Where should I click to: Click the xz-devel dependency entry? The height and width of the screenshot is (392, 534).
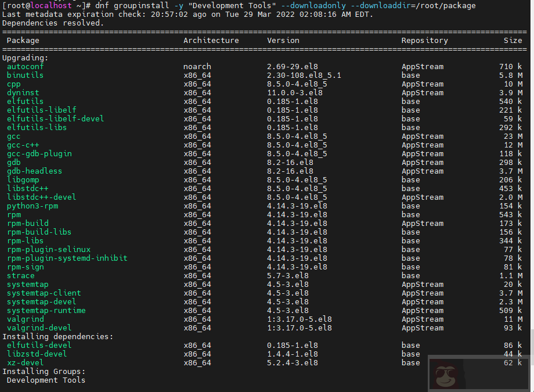tap(25, 362)
